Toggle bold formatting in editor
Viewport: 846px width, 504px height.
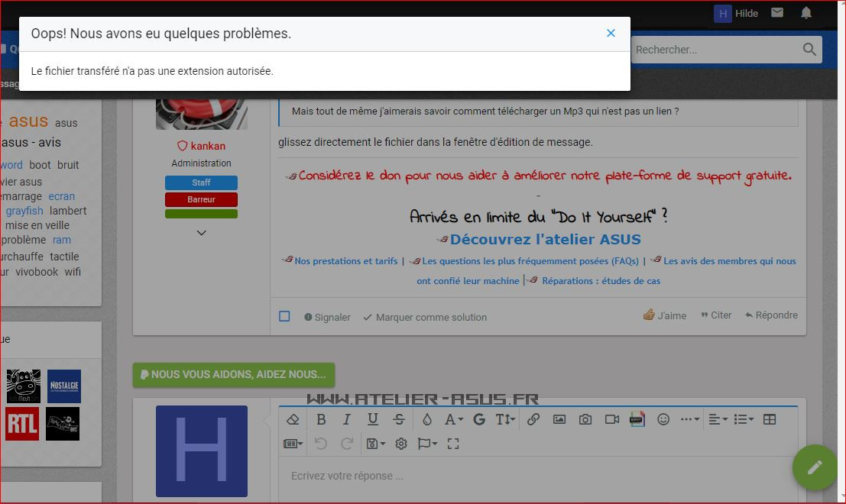click(321, 419)
